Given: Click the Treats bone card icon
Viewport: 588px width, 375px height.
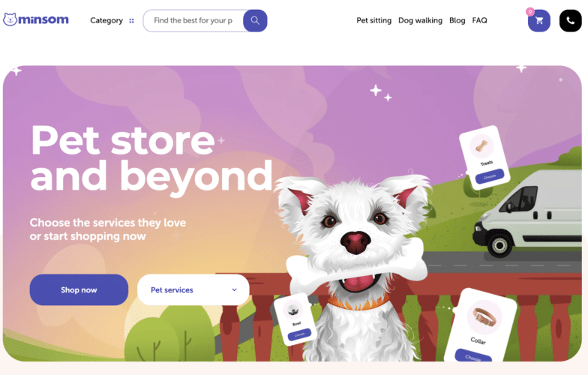Looking at the screenshot, I should pyautogui.click(x=481, y=145).
